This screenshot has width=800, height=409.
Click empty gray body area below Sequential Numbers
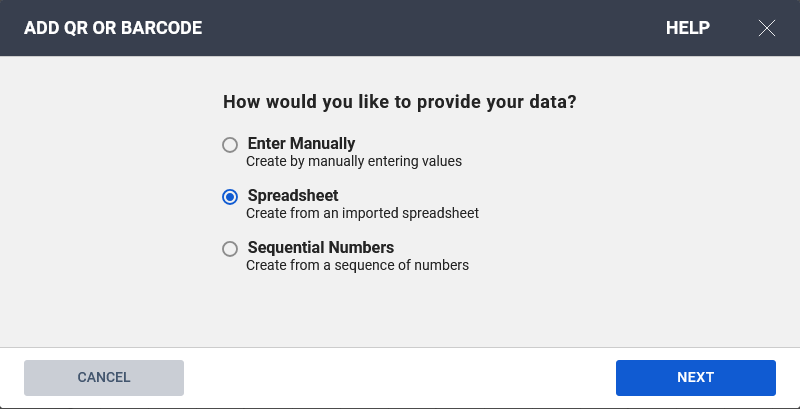point(400,312)
